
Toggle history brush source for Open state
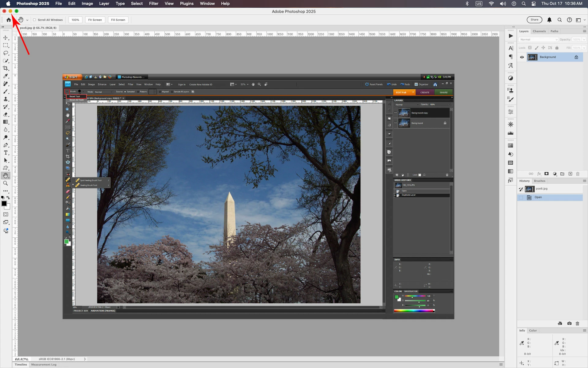(x=521, y=197)
